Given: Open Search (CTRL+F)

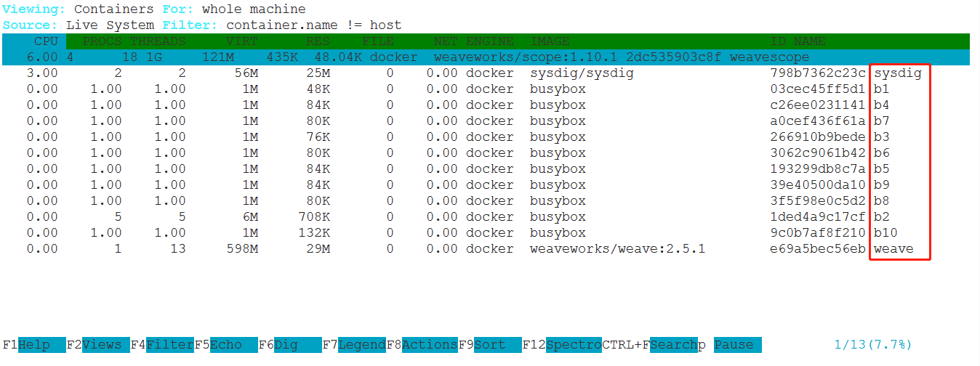Looking at the screenshot, I should click(673, 344).
